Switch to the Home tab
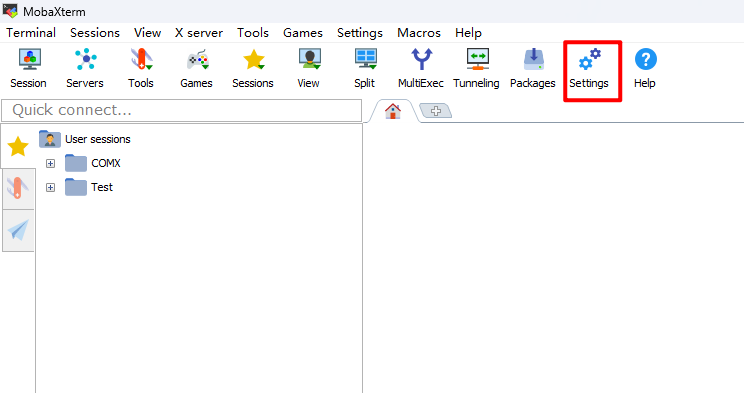The width and height of the screenshot is (744, 393). tap(393, 111)
